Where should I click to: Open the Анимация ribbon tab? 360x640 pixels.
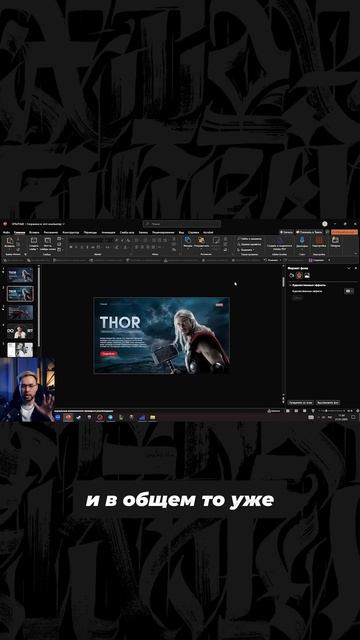pyautogui.click(x=108, y=232)
